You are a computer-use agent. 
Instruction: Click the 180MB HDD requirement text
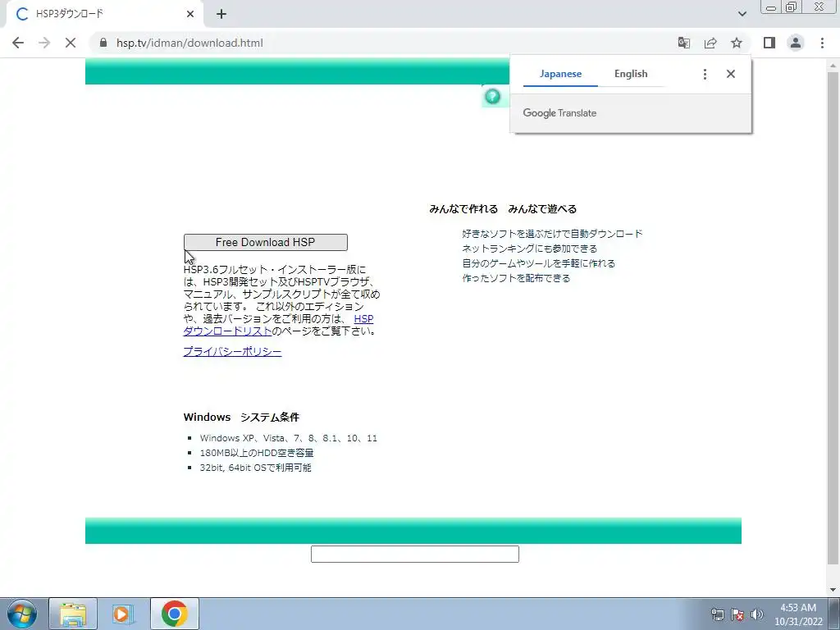point(257,453)
